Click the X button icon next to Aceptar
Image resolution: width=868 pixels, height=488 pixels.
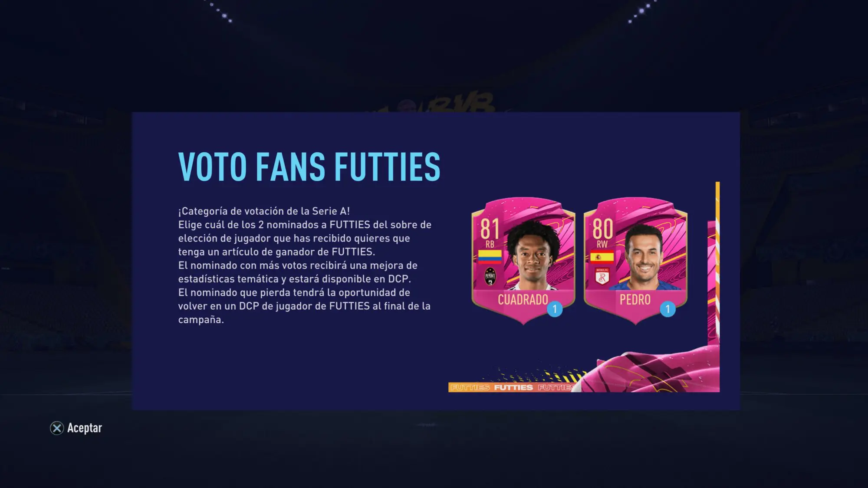pos(57,428)
